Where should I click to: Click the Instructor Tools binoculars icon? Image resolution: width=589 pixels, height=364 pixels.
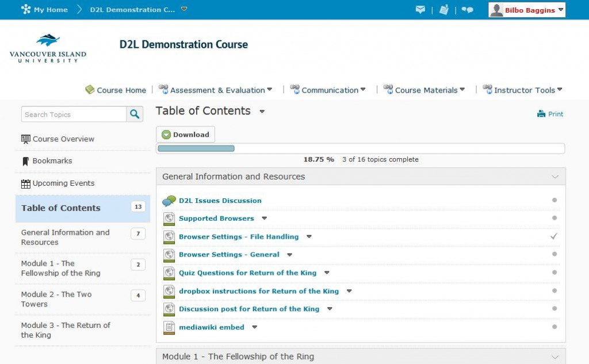coord(487,89)
